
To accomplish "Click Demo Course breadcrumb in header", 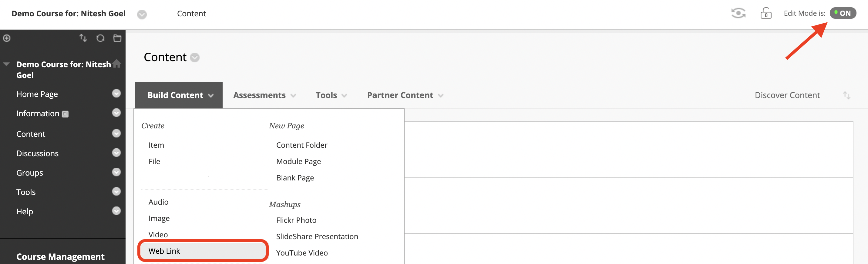I will click(69, 13).
